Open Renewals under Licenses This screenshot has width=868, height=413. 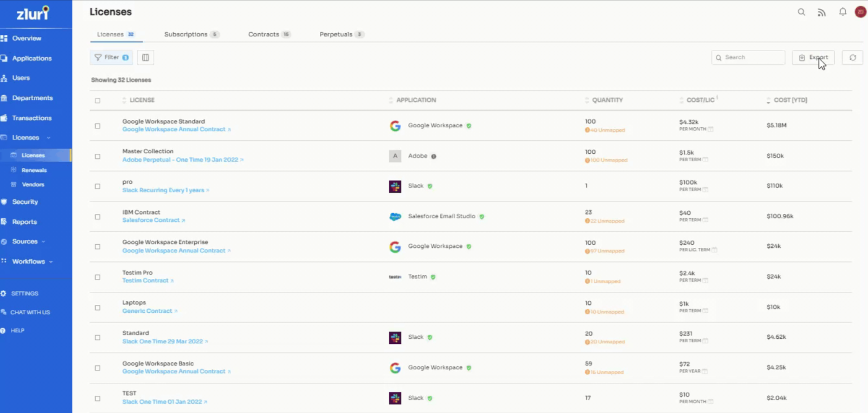pos(34,170)
